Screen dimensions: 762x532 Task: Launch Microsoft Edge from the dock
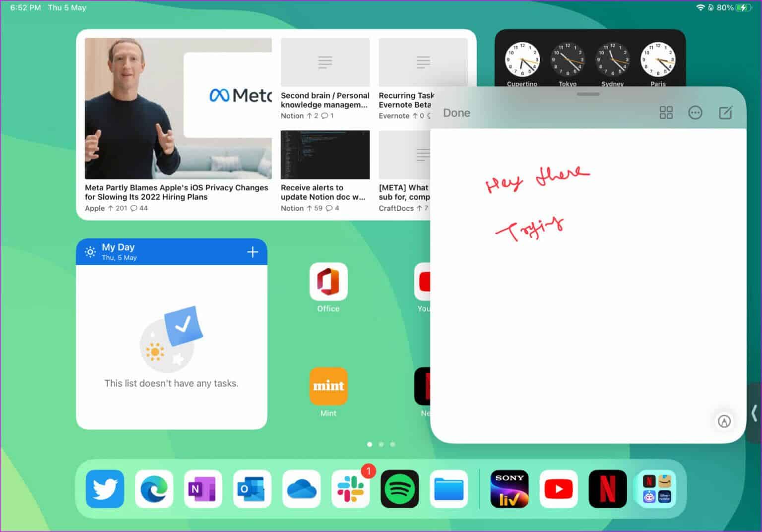pos(154,489)
